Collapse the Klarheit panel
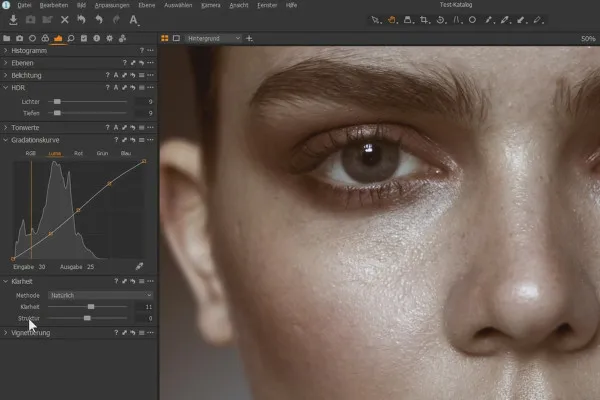This screenshot has width=600, height=400. 5,281
